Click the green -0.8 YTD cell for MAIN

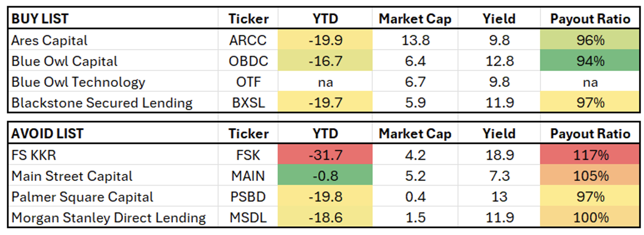click(x=325, y=176)
